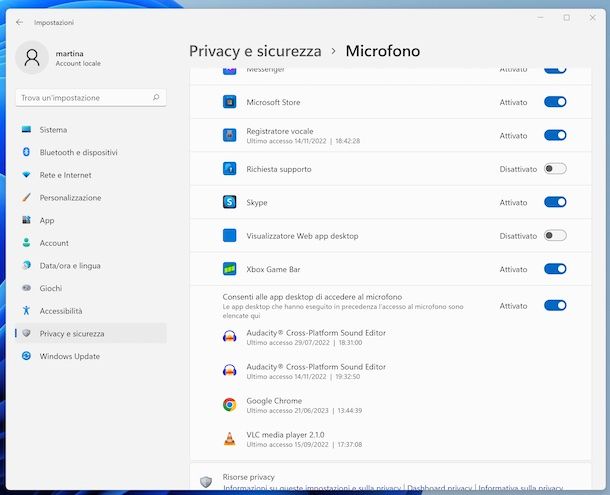
Task: Go to Rete e Internet settings
Action: pos(91,175)
